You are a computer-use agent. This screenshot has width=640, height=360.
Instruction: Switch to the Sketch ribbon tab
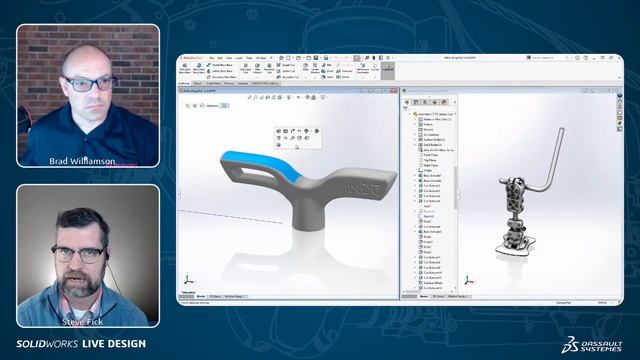[198, 83]
